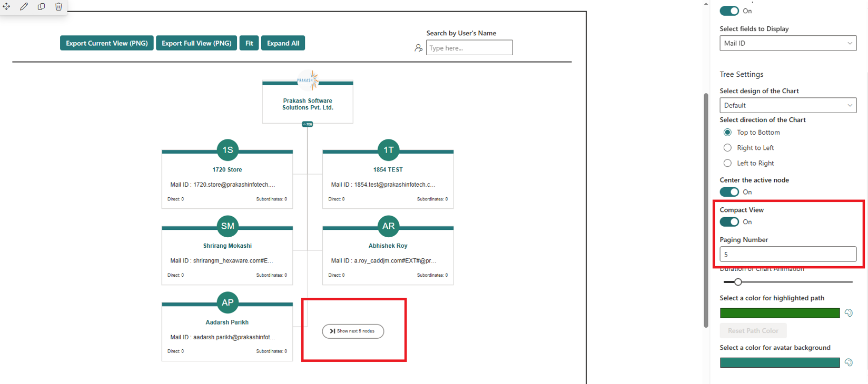Open the Mail ID fields dropdown

[788, 43]
